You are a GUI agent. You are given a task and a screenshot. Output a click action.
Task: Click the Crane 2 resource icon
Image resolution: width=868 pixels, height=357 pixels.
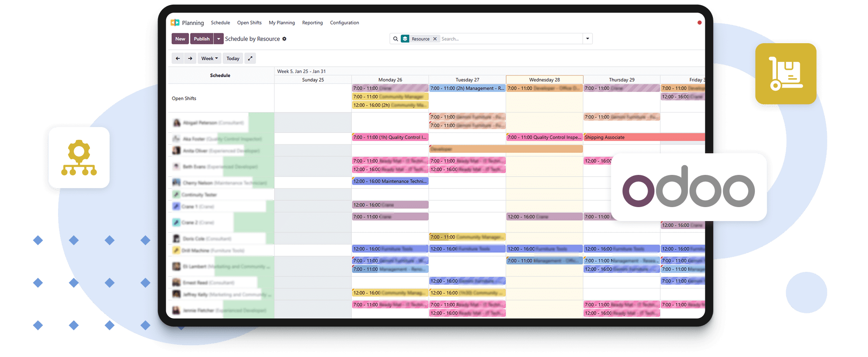coord(176,222)
